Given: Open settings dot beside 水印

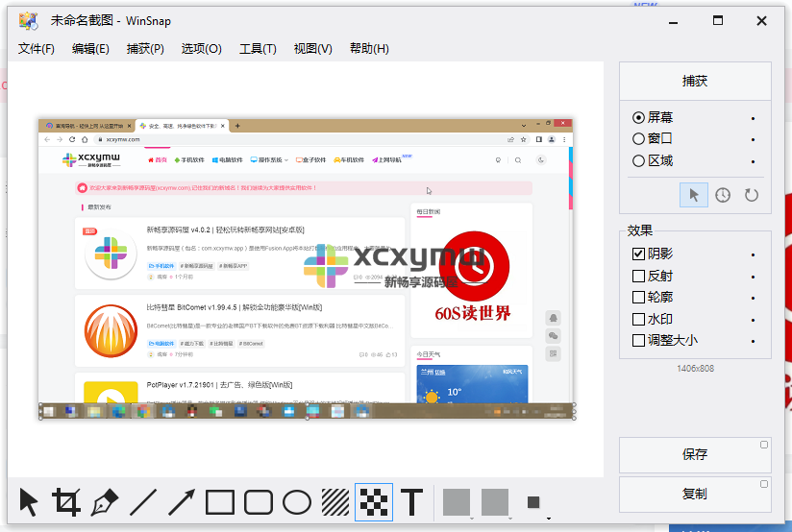Looking at the screenshot, I should point(753,321).
